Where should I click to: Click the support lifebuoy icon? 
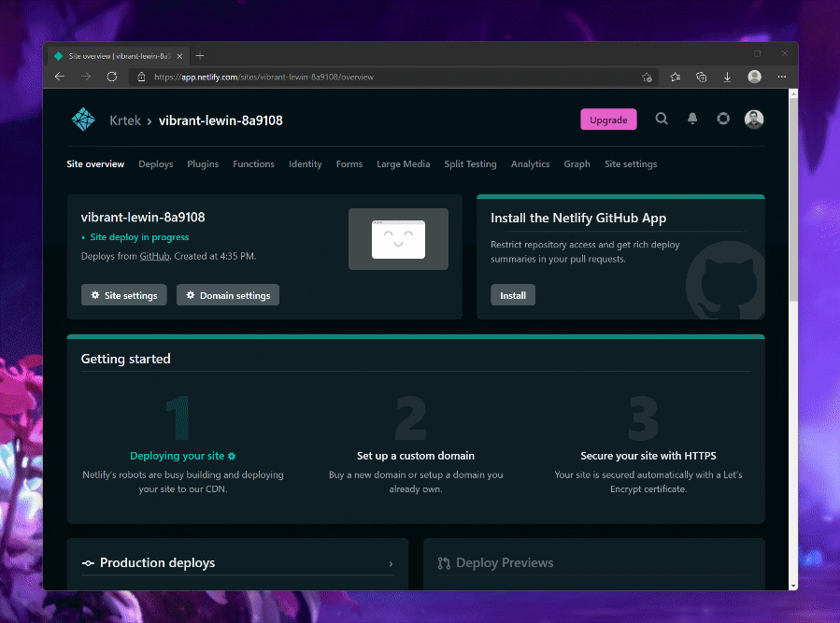(723, 119)
